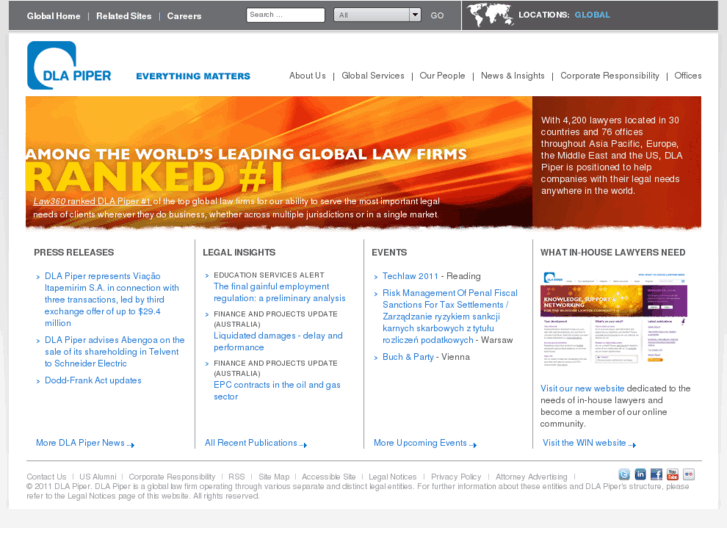Open Techlaw 2011 event
The image size is (727, 545).
410,276
